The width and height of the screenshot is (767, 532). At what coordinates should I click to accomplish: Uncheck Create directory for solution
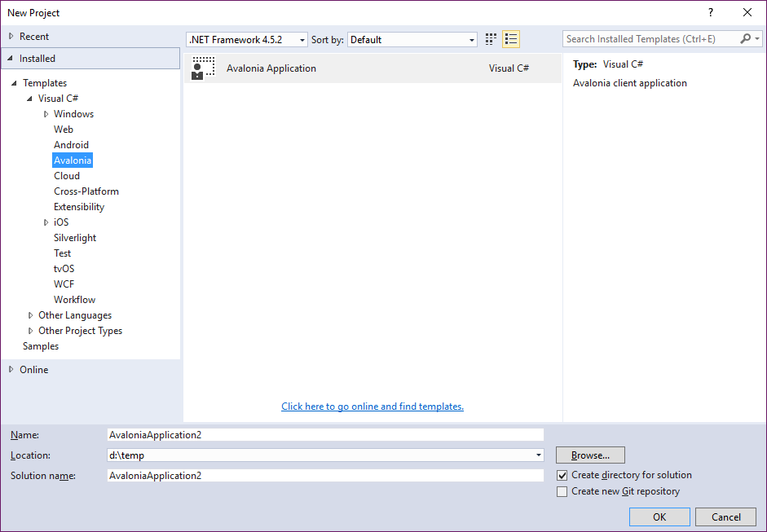[562, 475]
